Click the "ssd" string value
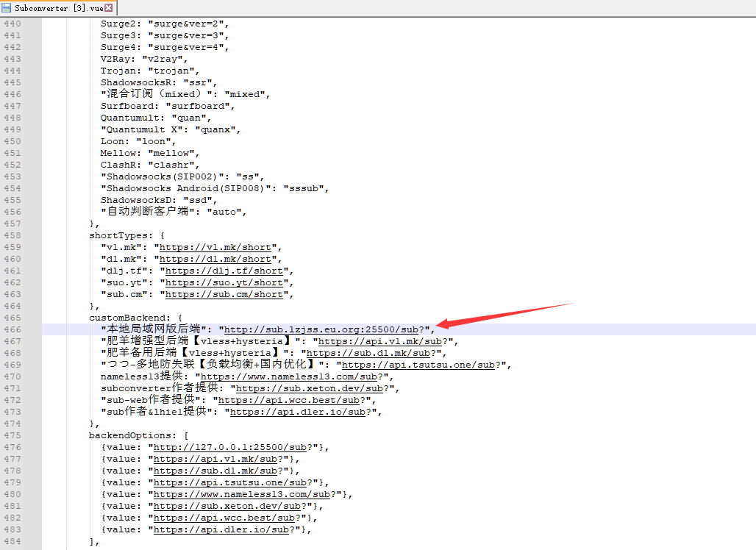756x550 pixels. pos(198,200)
